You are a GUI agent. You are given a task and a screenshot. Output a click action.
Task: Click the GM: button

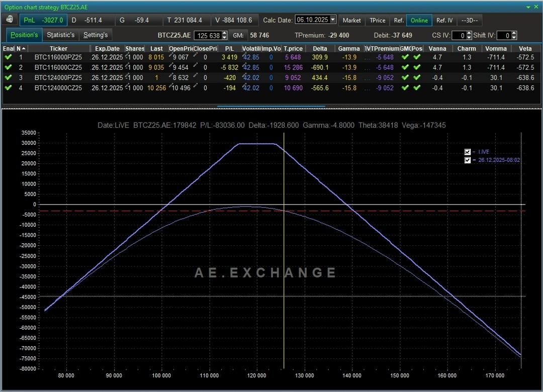pyautogui.click(x=238, y=35)
